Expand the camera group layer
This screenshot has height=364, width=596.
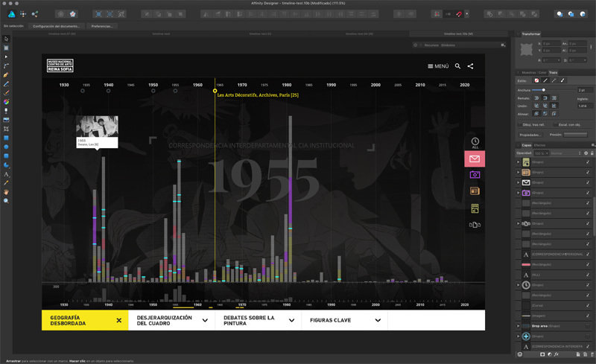point(518,193)
